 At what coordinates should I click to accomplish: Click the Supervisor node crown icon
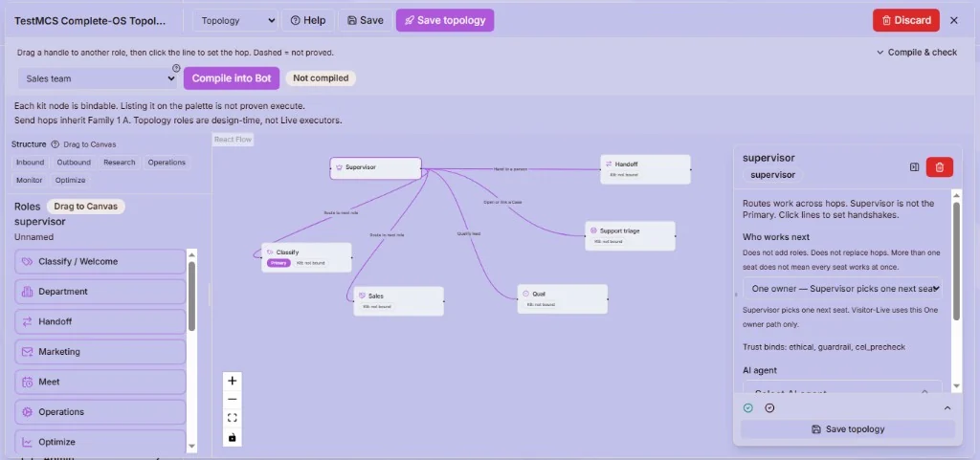tap(340, 167)
